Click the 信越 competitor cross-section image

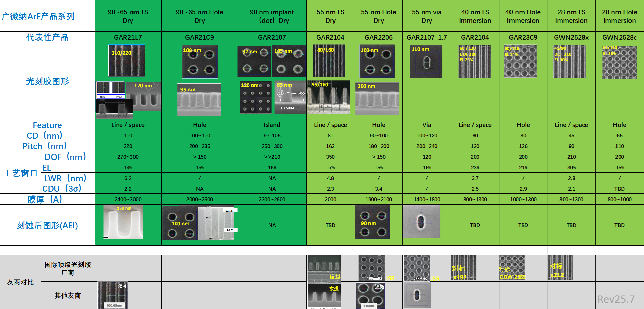point(324,268)
